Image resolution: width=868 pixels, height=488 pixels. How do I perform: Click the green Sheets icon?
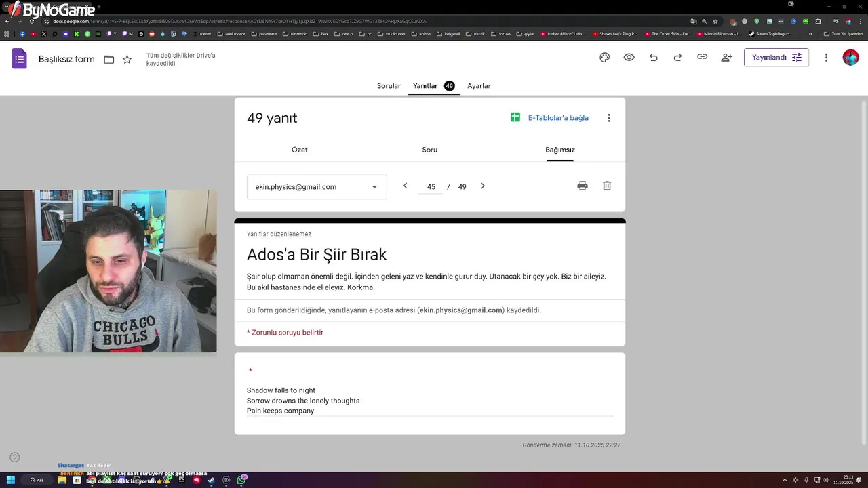(x=515, y=117)
